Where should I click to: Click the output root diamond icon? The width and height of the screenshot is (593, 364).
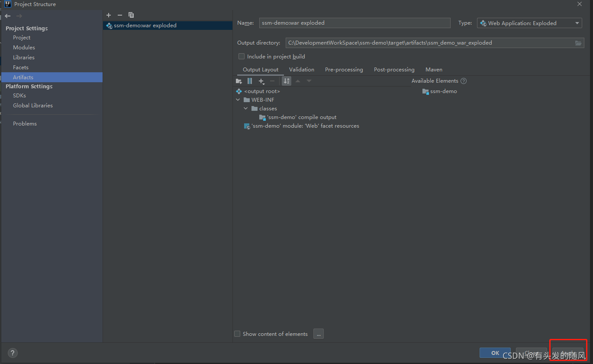(x=239, y=91)
